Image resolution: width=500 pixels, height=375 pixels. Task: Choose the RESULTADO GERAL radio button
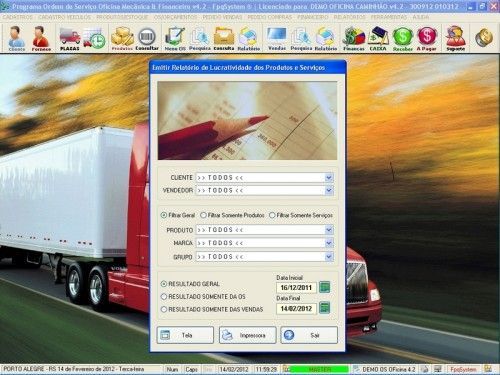[x=190, y=284]
